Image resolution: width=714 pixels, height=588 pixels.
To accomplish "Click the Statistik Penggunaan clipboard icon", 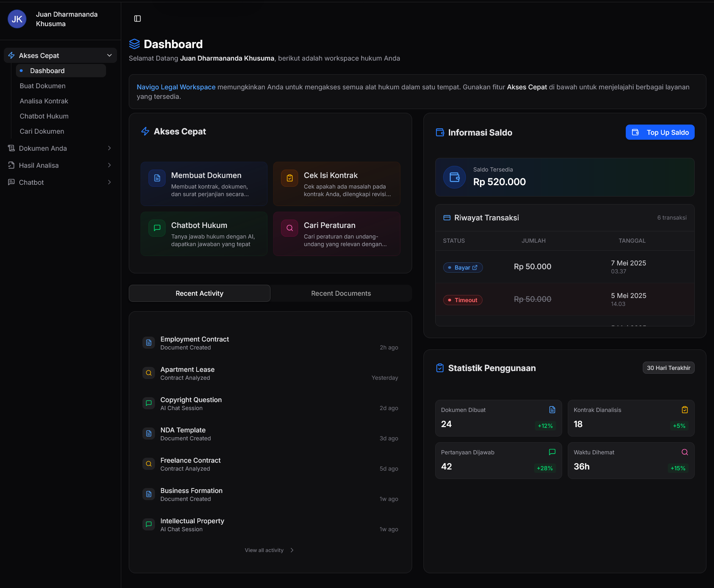I will [x=440, y=367].
